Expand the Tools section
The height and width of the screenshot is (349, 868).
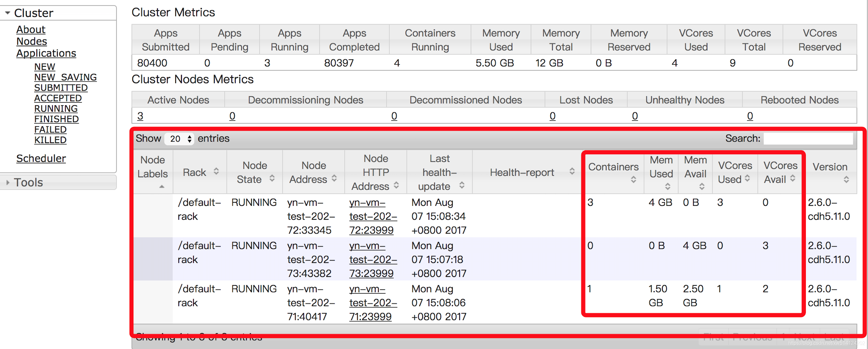(7, 182)
